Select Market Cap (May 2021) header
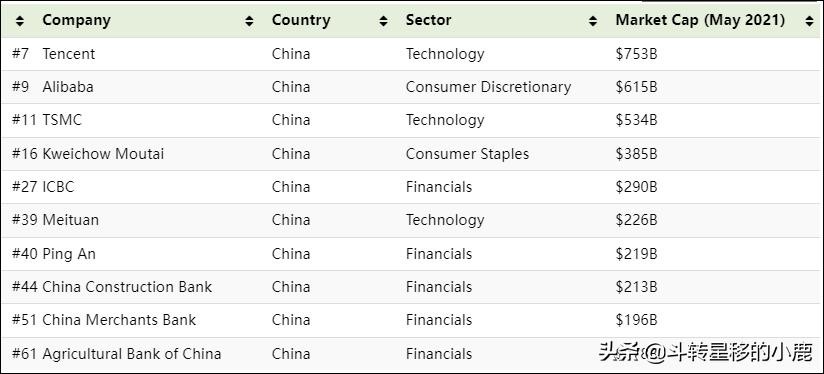 (x=700, y=20)
